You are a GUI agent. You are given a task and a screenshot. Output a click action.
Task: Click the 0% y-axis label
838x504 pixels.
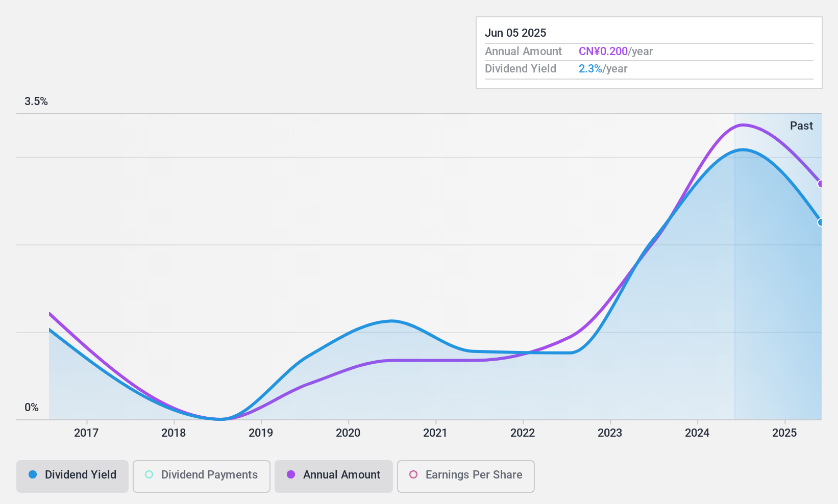32,407
